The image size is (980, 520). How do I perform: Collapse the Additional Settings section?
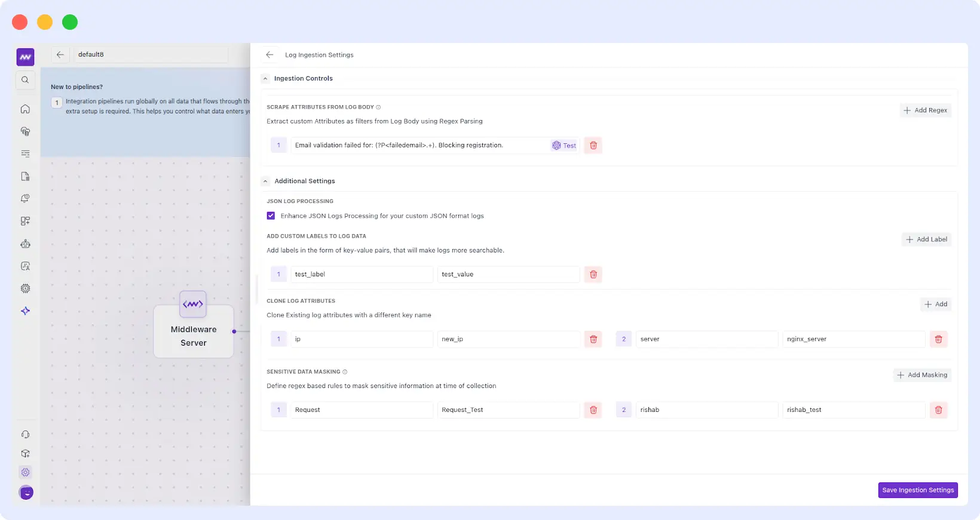[x=265, y=181]
